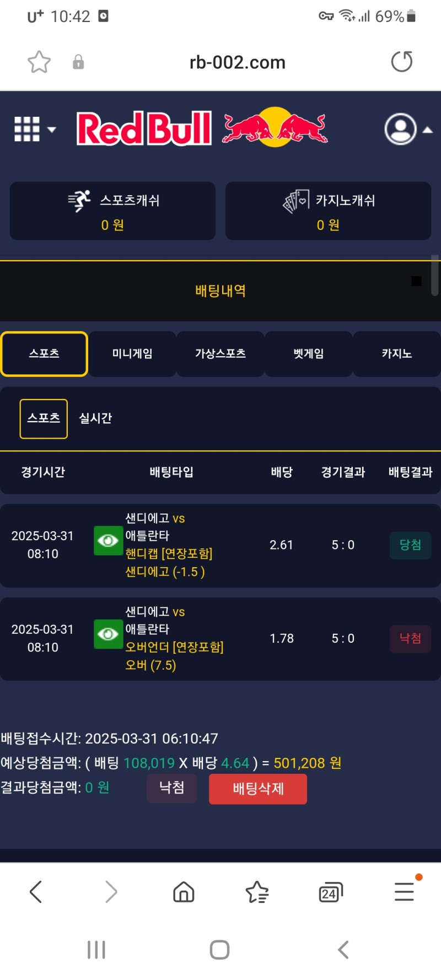This screenshot has height=980, width=441.
Task: Toggle eye icon on over/under bet row
Action: [x=108, y=634]
